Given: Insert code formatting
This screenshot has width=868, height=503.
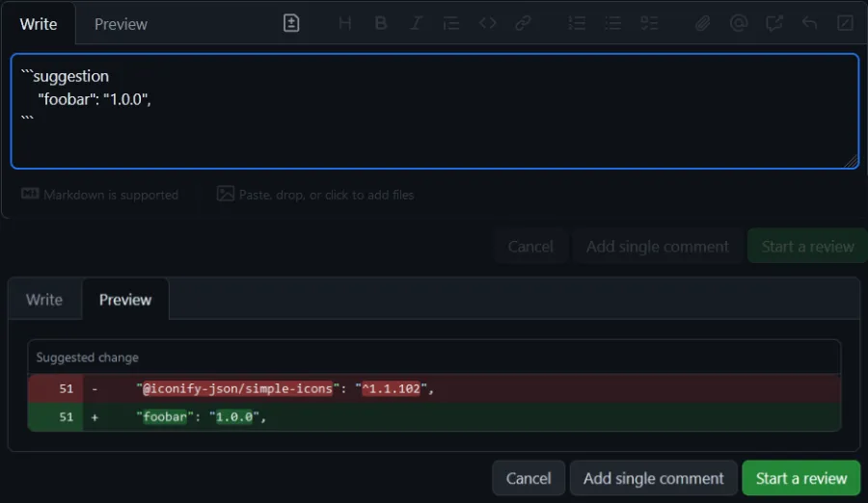Looking at the screenshot, I should tap(487, 23).
